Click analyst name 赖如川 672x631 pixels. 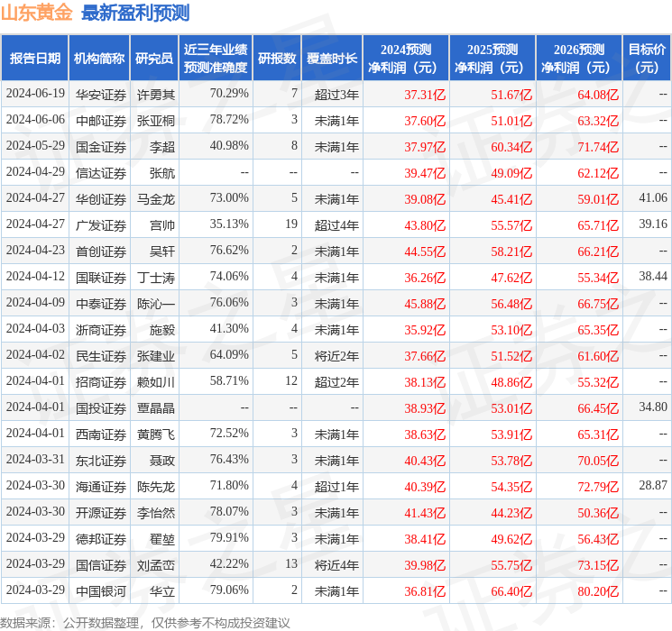[155, 382]
